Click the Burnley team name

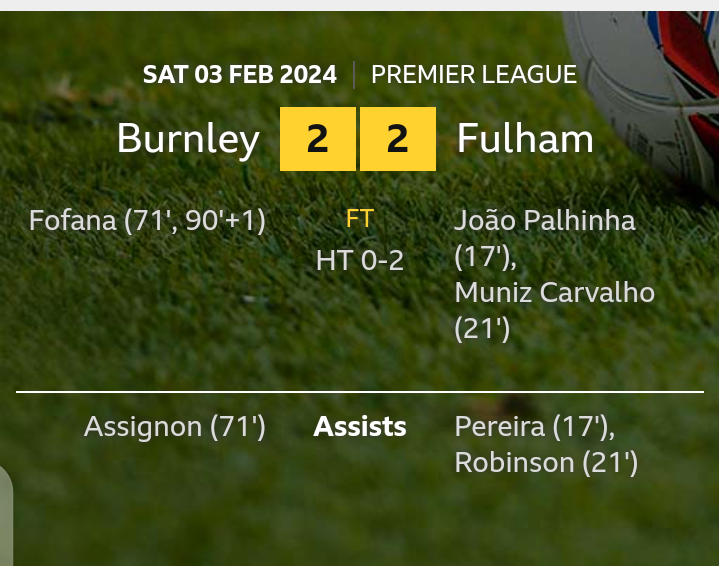188,139
